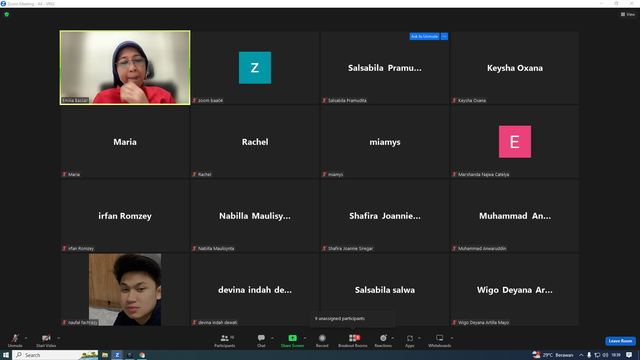Viewport: 640px width, 360px height.
Task: Expand arrow beside Apps
Action: (419, 338)
